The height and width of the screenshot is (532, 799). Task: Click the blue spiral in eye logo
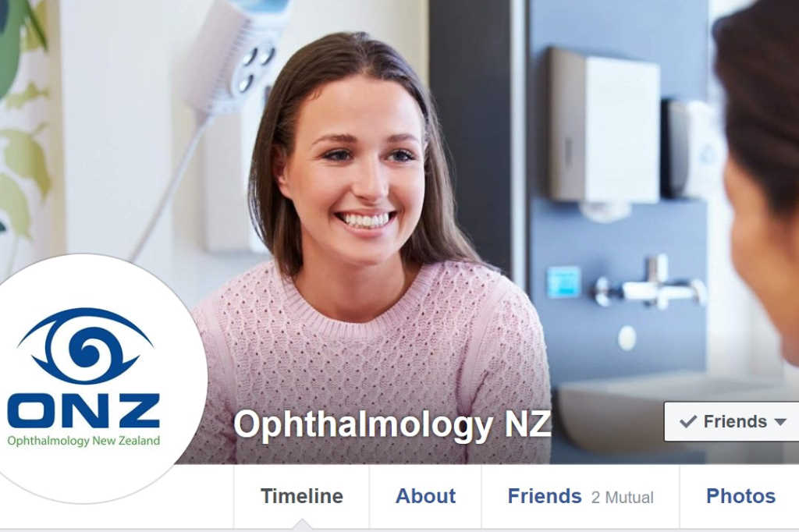tap(85, 348)
